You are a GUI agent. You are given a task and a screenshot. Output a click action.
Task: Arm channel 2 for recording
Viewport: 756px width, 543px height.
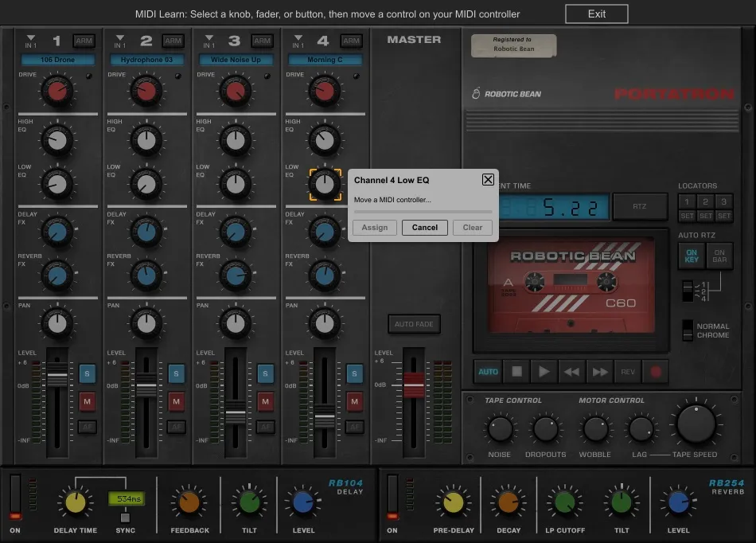point(173,41)
